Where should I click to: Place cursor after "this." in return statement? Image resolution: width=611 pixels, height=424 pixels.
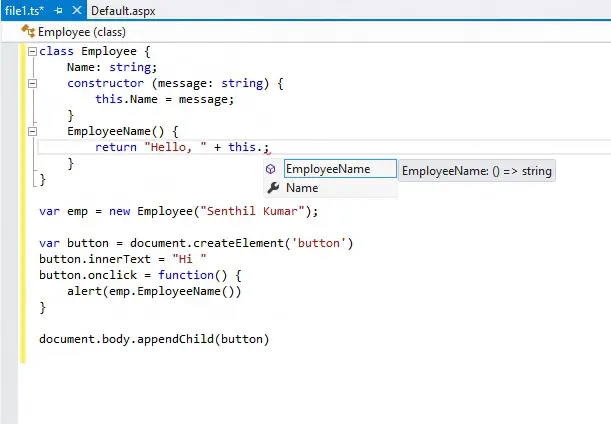[x=265, y=147]
